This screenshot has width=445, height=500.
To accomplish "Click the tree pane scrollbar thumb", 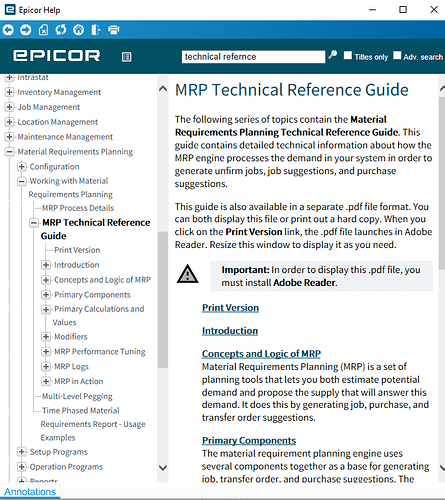I will point(163,300).
